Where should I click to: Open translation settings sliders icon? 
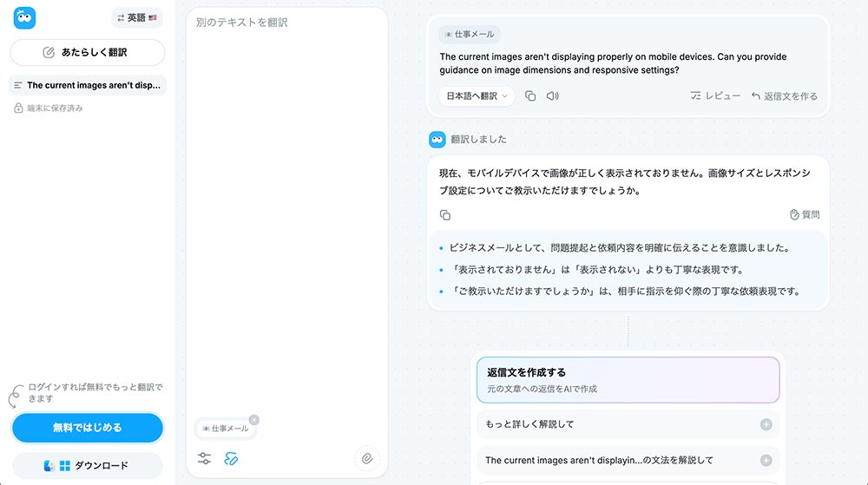point(205,458)
